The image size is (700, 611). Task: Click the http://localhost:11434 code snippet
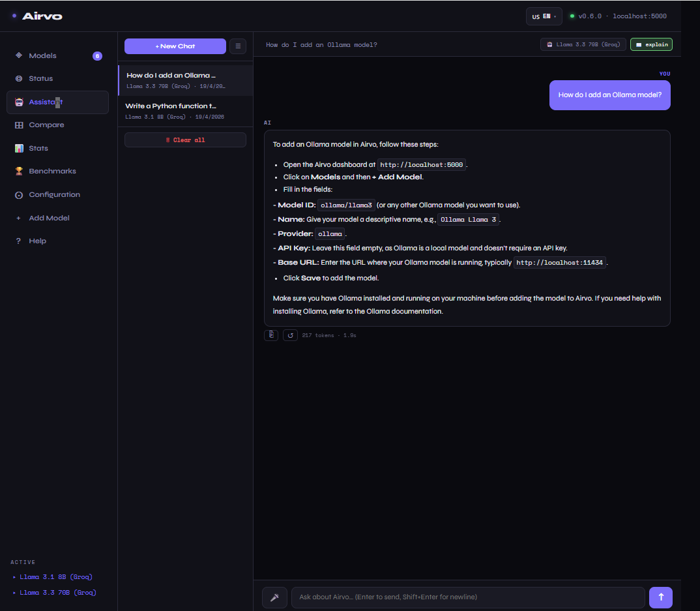[559, 263]
